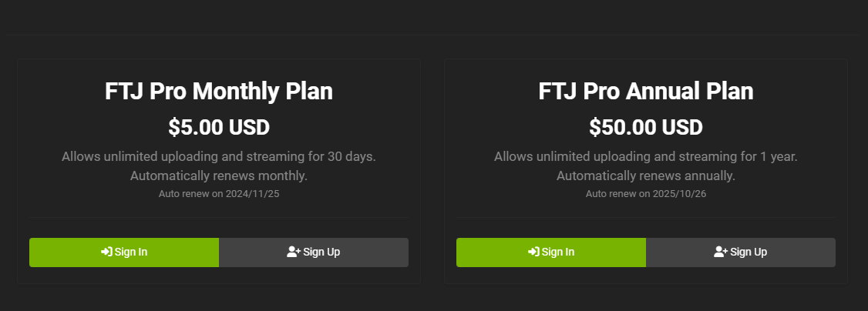Select the FTJ Pro Monthly Plan heading
This screenshot has width=868, height=311.
219,92
